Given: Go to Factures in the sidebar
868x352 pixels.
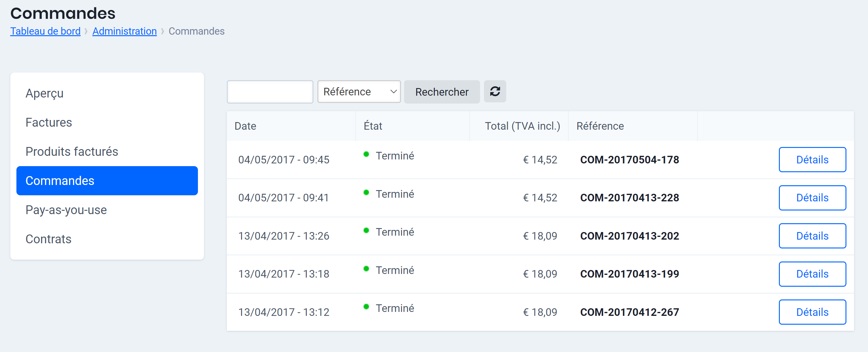Looking at the screenshot, I should [x=49, y=122].
